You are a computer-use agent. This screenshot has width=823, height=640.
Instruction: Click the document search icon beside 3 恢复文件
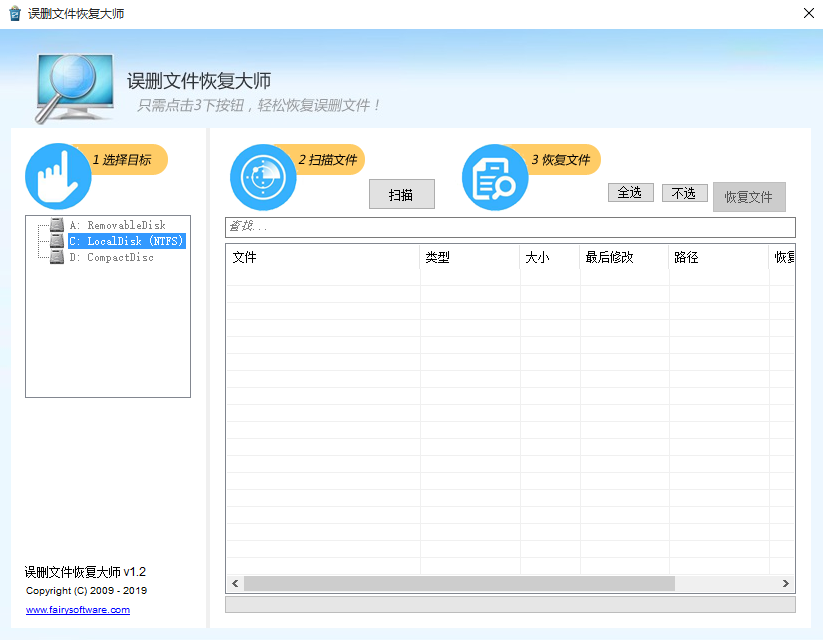point(495,177)
